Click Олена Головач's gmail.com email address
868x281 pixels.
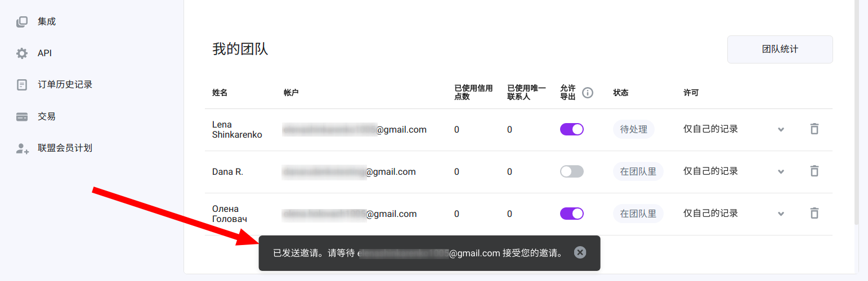click(x=350, y=214)
